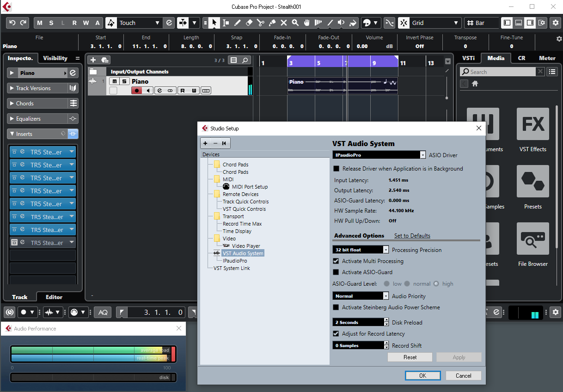Image resolution: width=563 pixels, height=392 pixels.
Task: Select the Play speaker tool
Action: 341,23
